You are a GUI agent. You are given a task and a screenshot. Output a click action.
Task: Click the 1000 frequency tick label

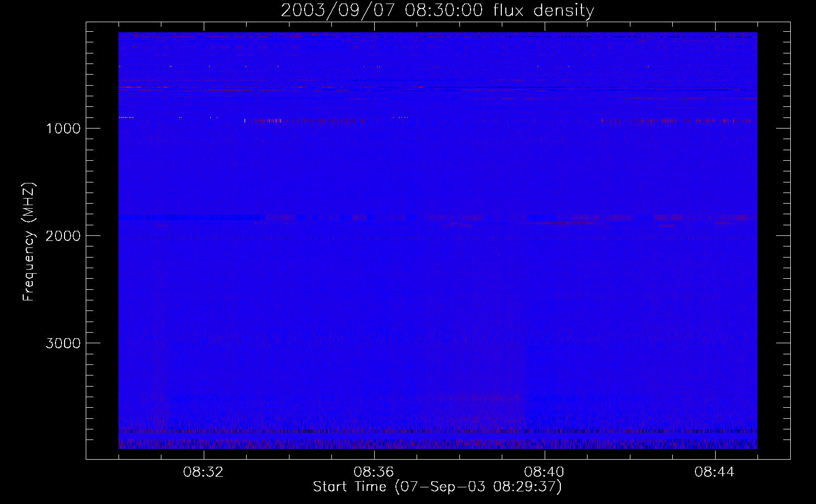[63, 129]
